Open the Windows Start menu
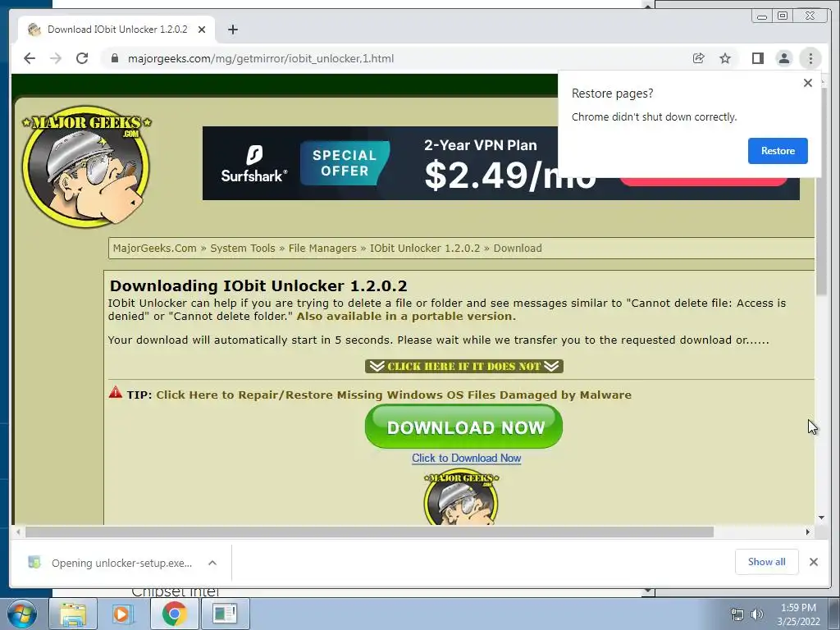Image resolution: width=840 pixels, height=630 pixels. pyautogui.click(x=21, y=614)
